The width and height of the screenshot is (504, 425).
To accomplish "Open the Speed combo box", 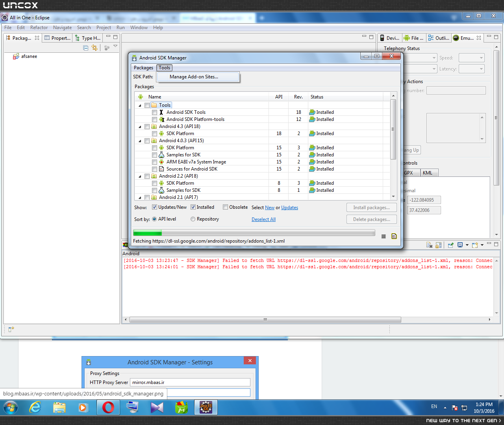I will [x=472, y=58].
